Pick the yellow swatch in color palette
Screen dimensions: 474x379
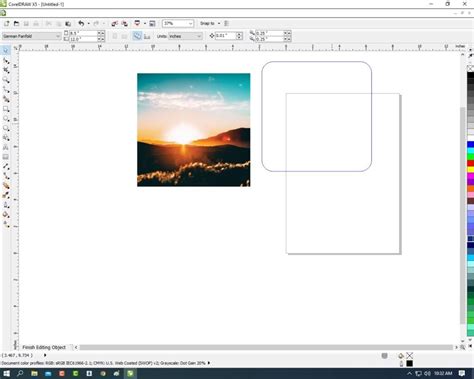tap(470, 170)
